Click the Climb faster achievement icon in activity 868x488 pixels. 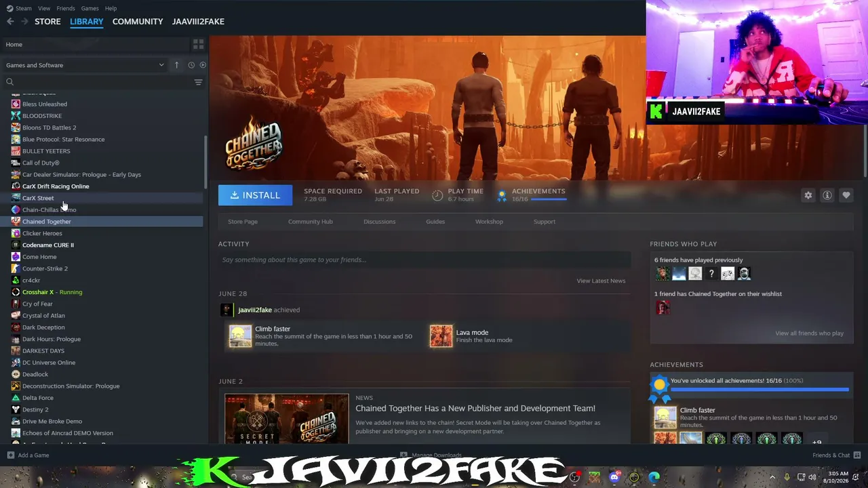[240, 336]
